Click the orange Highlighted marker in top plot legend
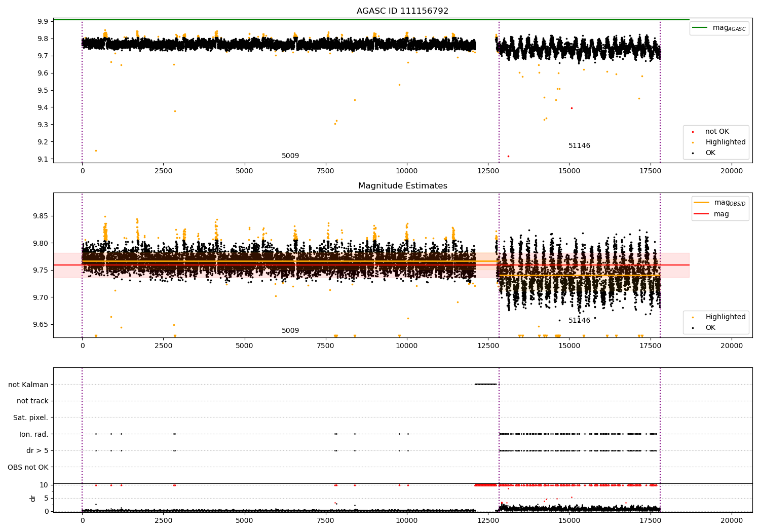760x532 pixels. click(x=693, y=142)
